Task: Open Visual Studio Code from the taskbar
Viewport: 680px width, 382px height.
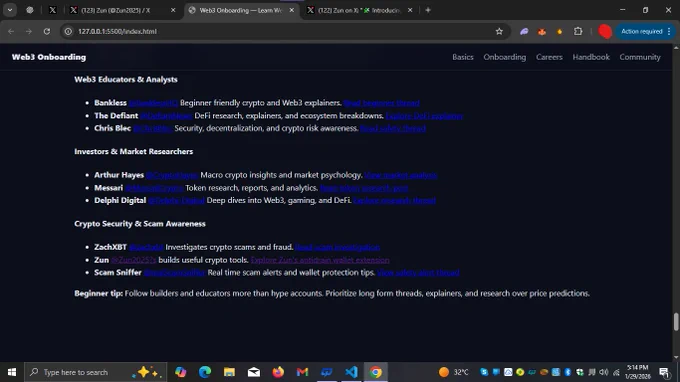Action: coord(351,372)
